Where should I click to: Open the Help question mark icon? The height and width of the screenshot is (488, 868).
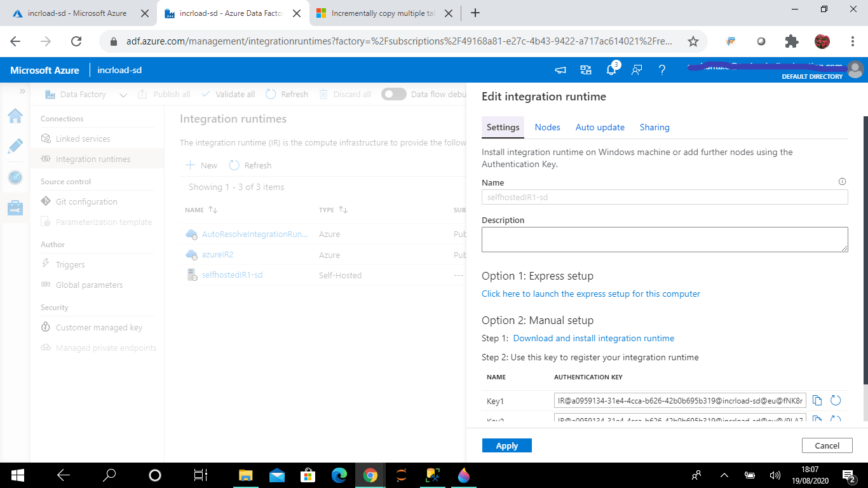(x=662, y=70)
